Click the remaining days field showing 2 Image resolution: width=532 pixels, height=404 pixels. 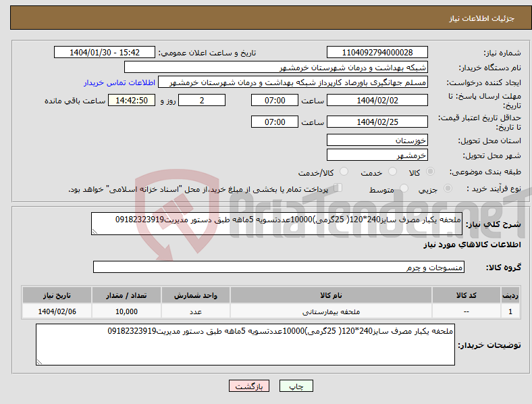(202, 100)
